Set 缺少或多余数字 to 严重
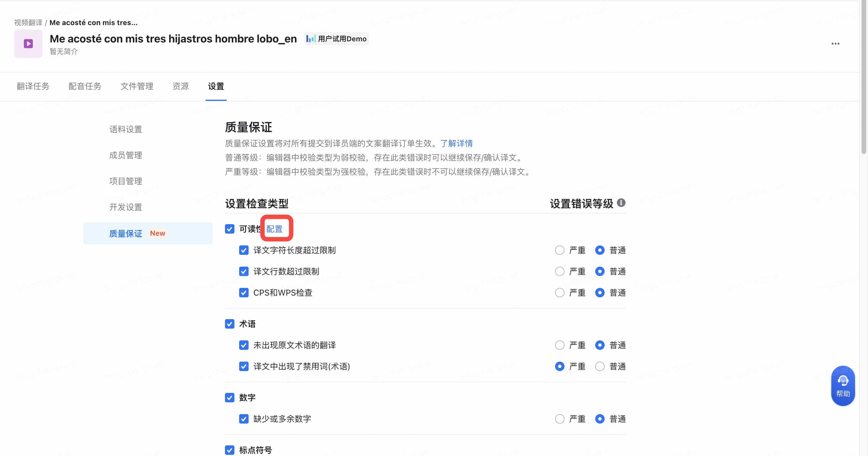 559,419
